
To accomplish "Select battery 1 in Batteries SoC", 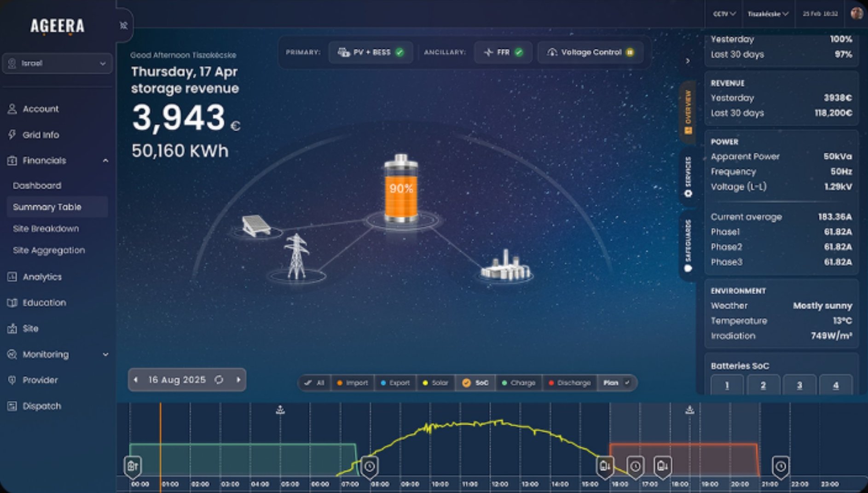I will (727, 385).
